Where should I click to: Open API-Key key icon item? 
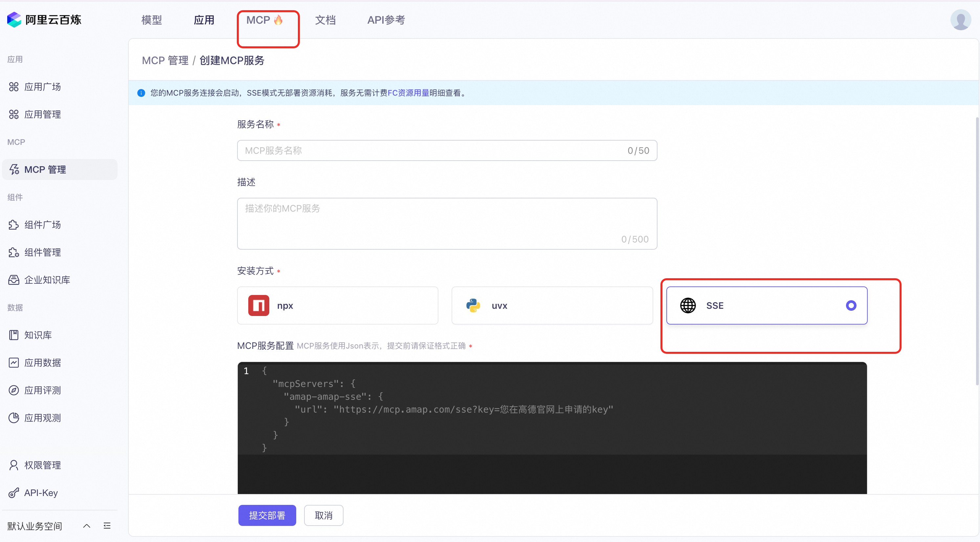[41, 492]
